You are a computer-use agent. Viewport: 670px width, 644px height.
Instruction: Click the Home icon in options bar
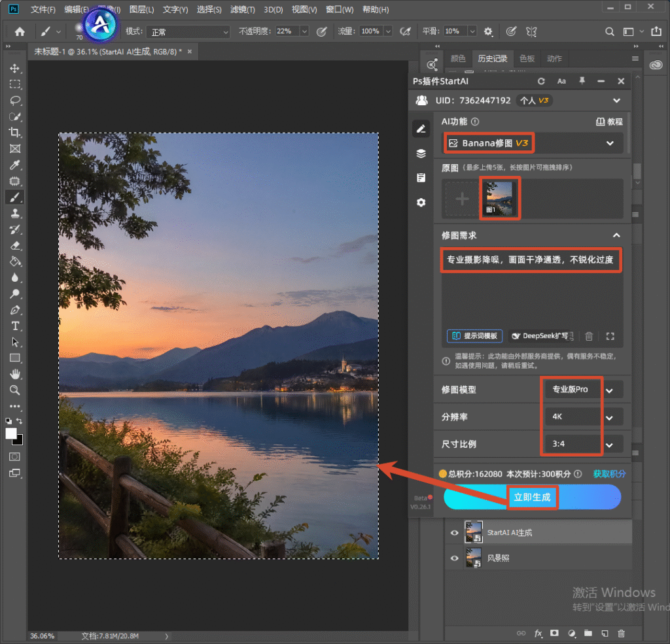20,31
